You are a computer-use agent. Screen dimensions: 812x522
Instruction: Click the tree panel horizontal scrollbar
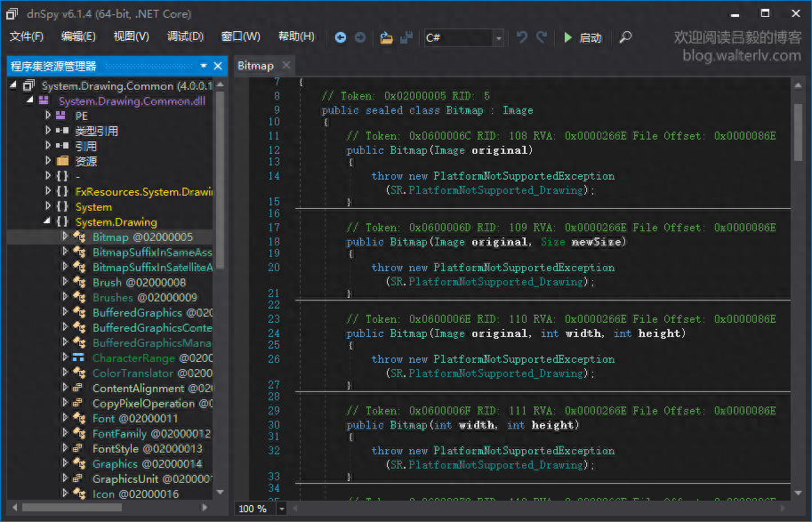pos(71,508)
